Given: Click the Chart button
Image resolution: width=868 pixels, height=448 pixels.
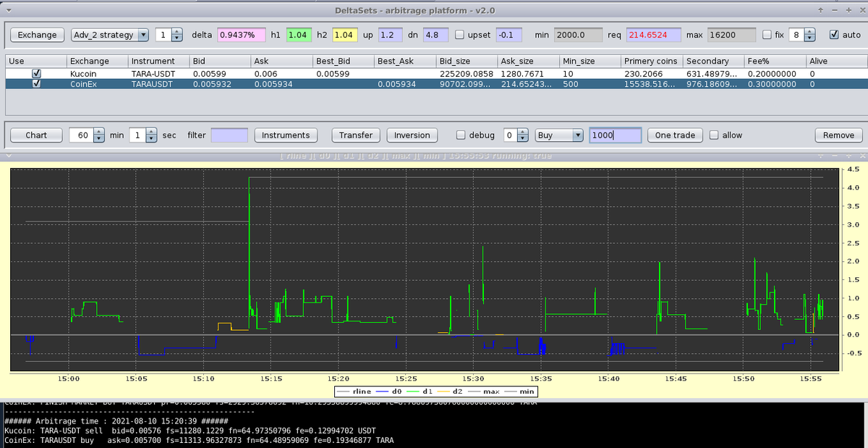Looking at the screenshot, I should click(x=36, y=135).
